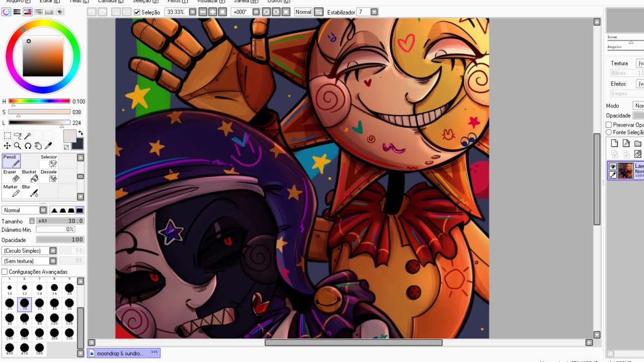The width and height of the screenshot is (644, 362).
Task: Open the Textura dropdown in layer panel
Action: (640, 63)
